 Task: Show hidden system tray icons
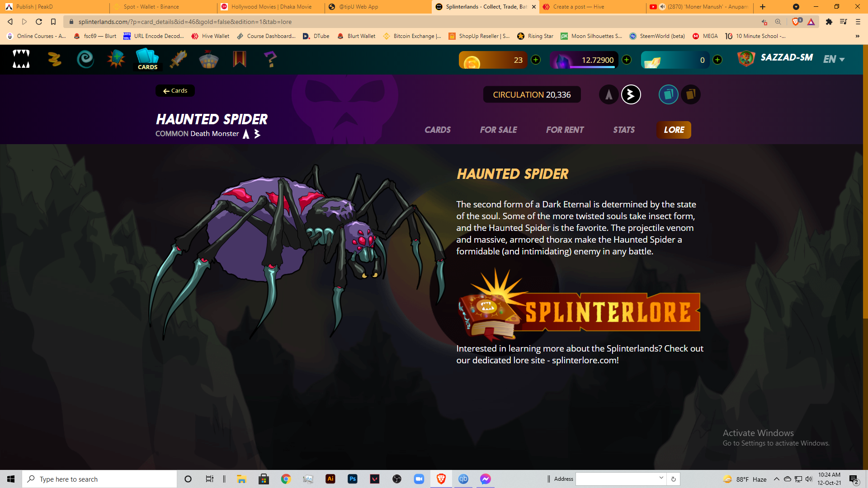tap(776, 479)
